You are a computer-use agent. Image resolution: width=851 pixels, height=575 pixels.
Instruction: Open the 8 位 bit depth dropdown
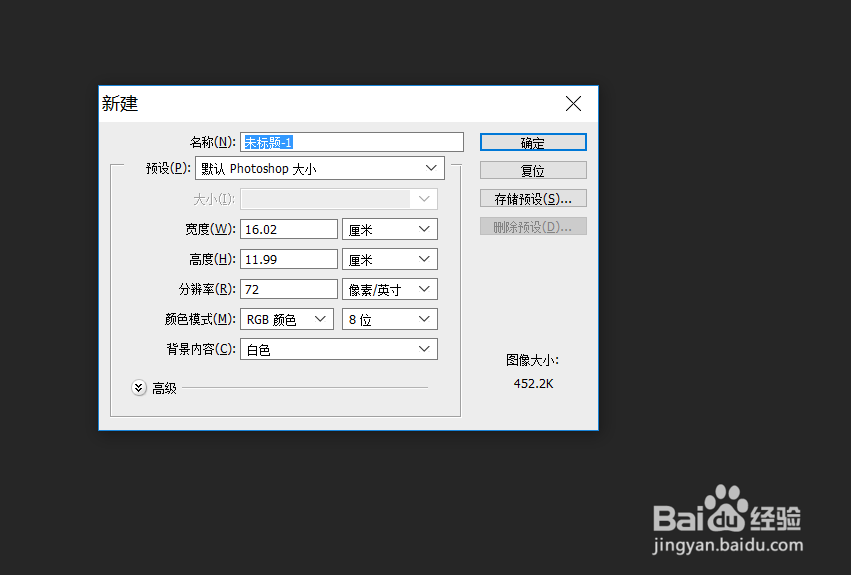tap(390, 319)
